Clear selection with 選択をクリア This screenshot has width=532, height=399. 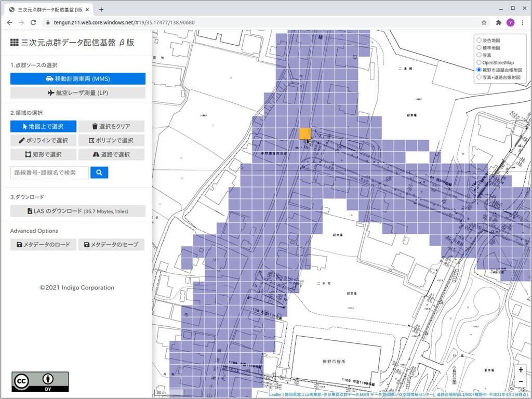coord(111,126)
